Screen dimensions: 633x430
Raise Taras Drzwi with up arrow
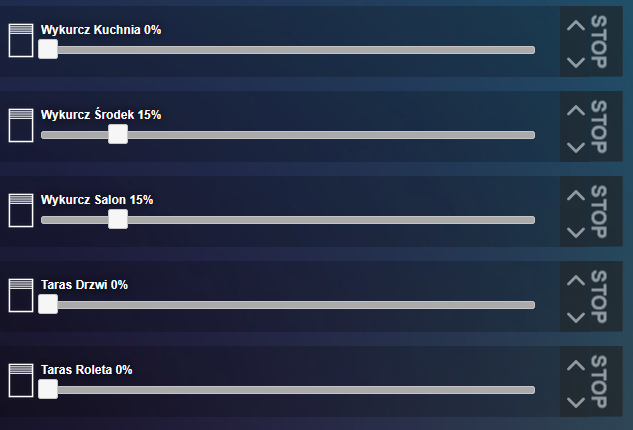(x=576, y=280)
